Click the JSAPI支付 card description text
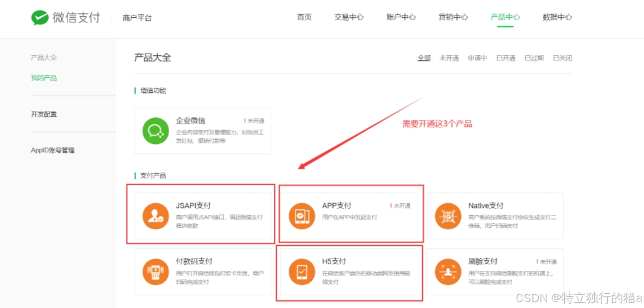 coord(219,222)
